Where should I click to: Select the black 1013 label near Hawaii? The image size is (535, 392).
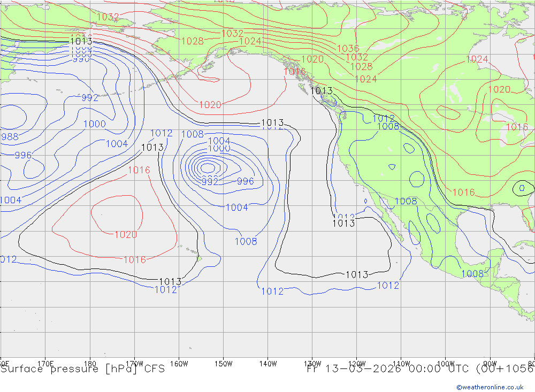pos(170,282)
